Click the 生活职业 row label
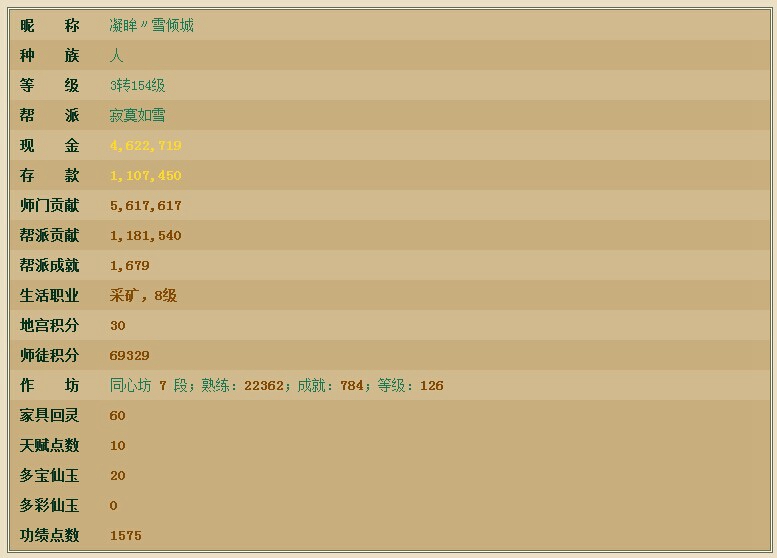 [x=49, y=296]
